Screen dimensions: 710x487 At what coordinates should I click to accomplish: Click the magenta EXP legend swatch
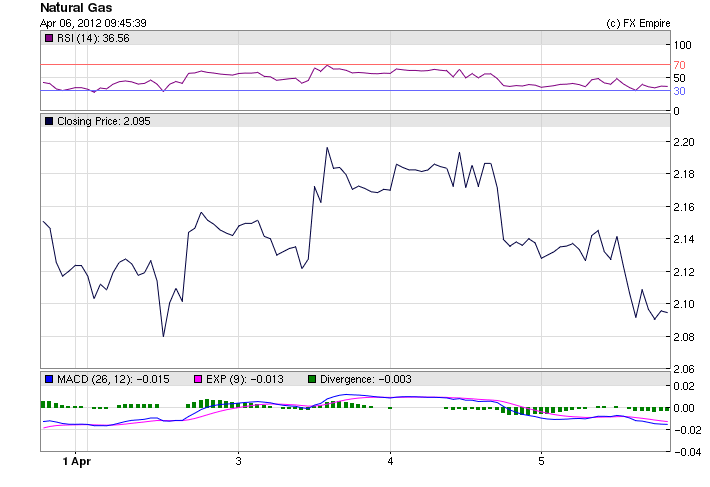[198, 379]
